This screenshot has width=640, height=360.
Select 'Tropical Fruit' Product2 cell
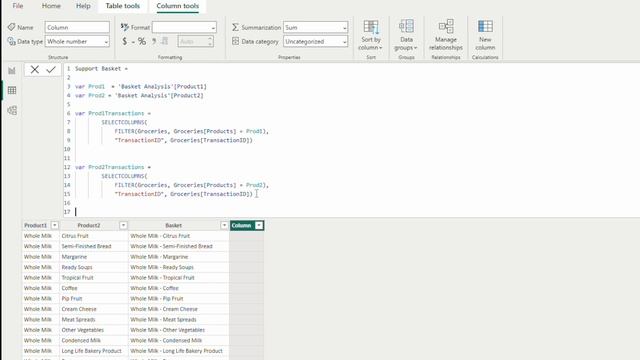94,278
